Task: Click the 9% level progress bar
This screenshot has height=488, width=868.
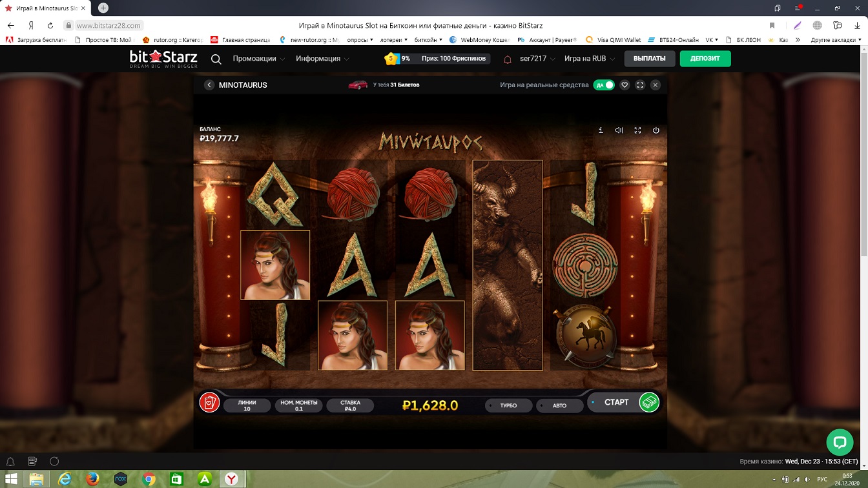Action: (x=406, y=59)
